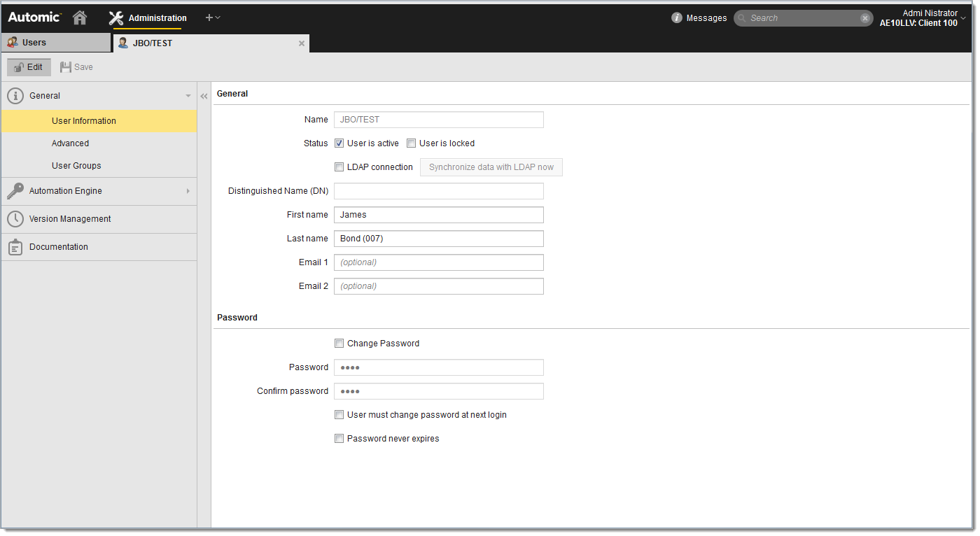Collapse the General section using its chevron
This screenshot has width=980, height=536.
coord(188,95)
